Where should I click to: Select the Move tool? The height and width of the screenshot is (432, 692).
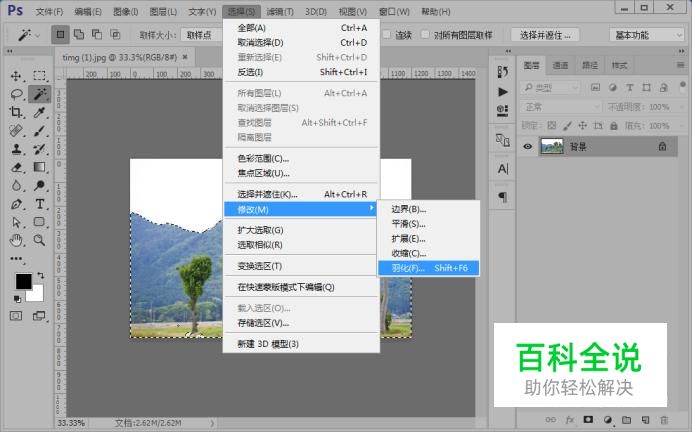(16, 76)
